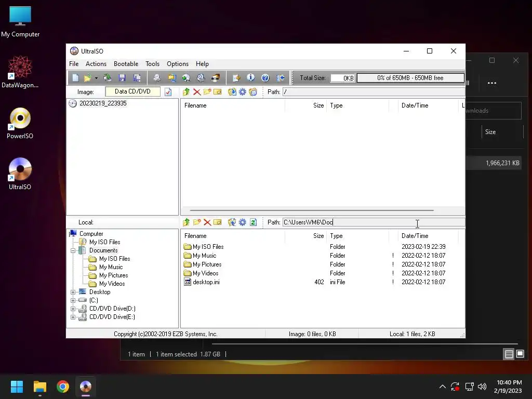Expand the CD/DVD Drive(D:) node
This screenshot has height=399, width=532.
(x=73, y=309)
